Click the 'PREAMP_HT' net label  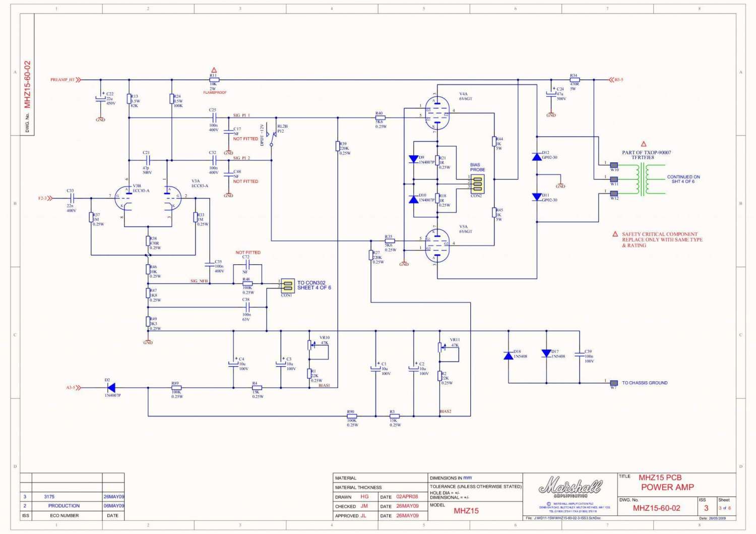click(x=62, y=80)
